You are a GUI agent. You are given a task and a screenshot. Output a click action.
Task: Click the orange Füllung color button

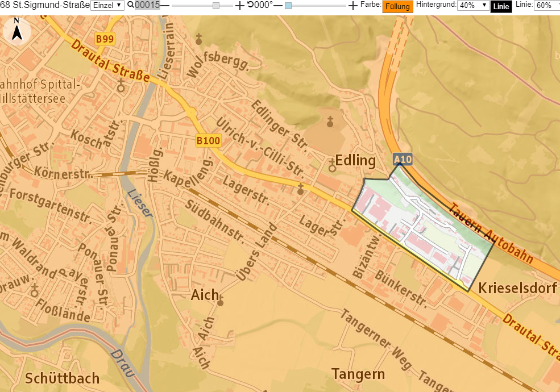click(x=397, y=6)
